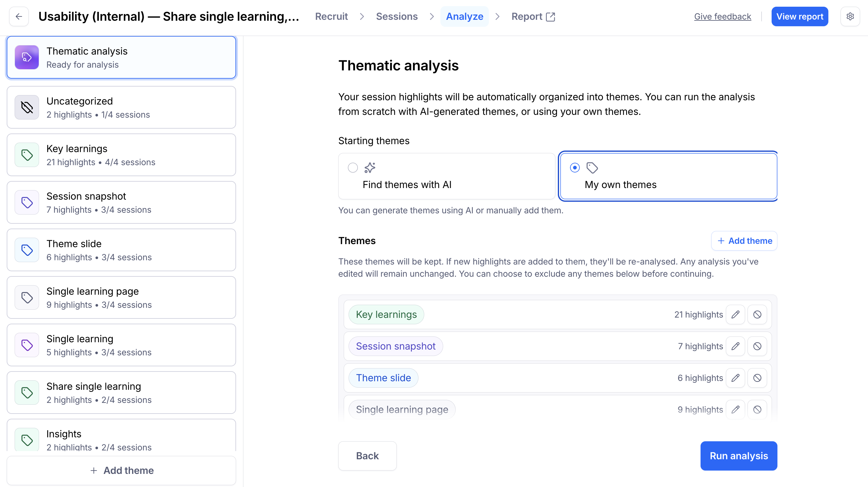Go to the Recruit step
Image resolution: width=868 pixels, height=487 pixels.
pyautogui.click(x=331, y=16)
